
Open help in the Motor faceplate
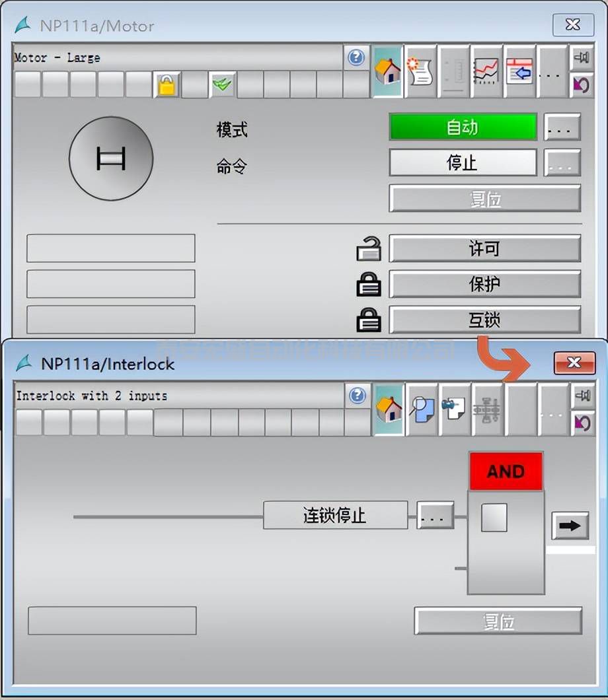[x=356, y=57]
